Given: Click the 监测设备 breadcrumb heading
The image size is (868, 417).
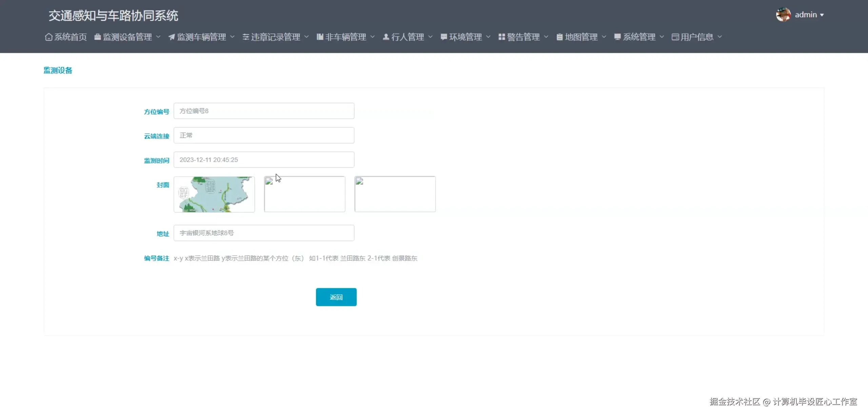Looking at the screenshot, I should click(58, 70).
